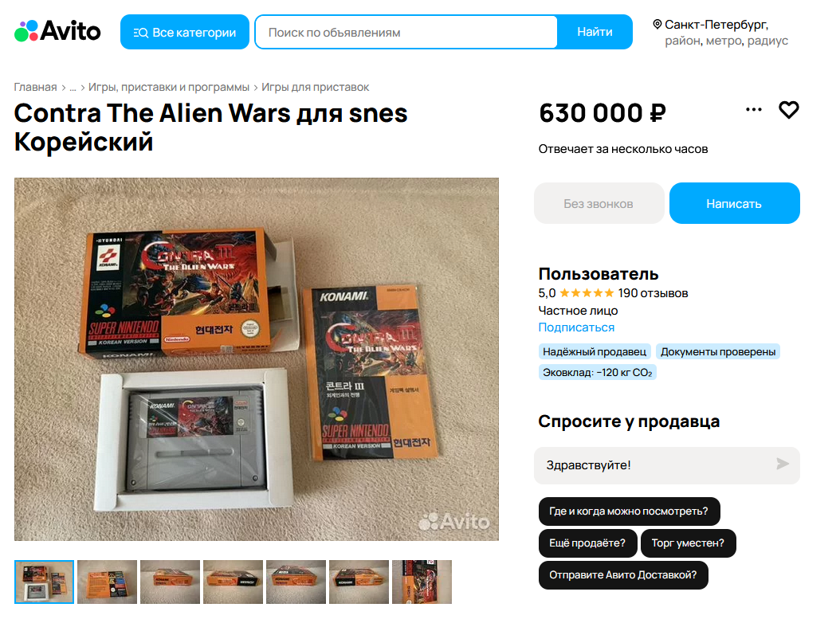Send the message with arrow icon
Viewport: 840px width, 627px height.
[x=783, y=464]
